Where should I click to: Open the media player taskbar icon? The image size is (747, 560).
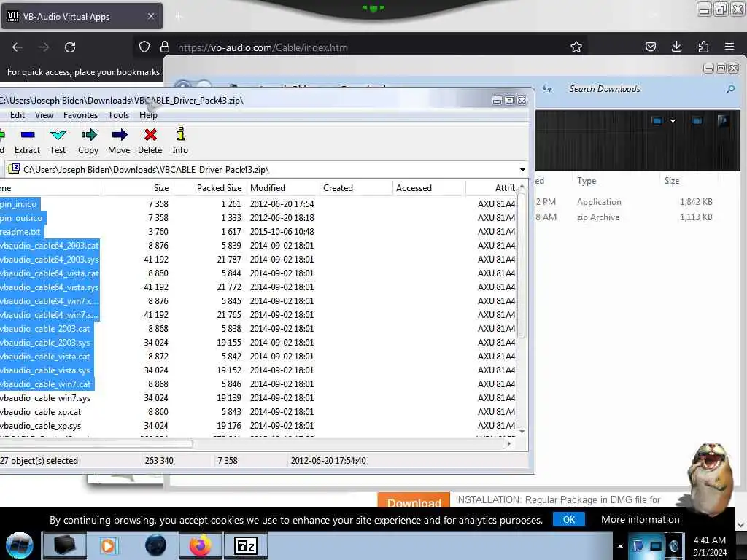pyautogui.click(x=108, y=545)
